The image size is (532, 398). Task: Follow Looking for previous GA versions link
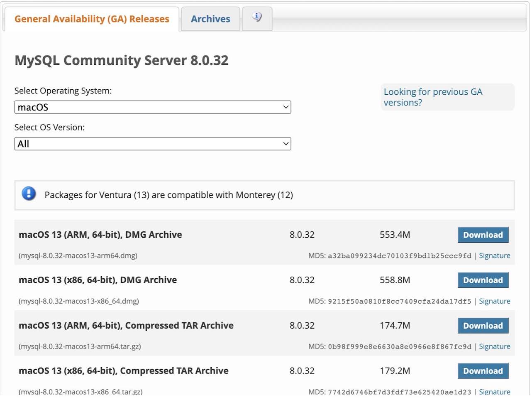click(x=433, y=97)
